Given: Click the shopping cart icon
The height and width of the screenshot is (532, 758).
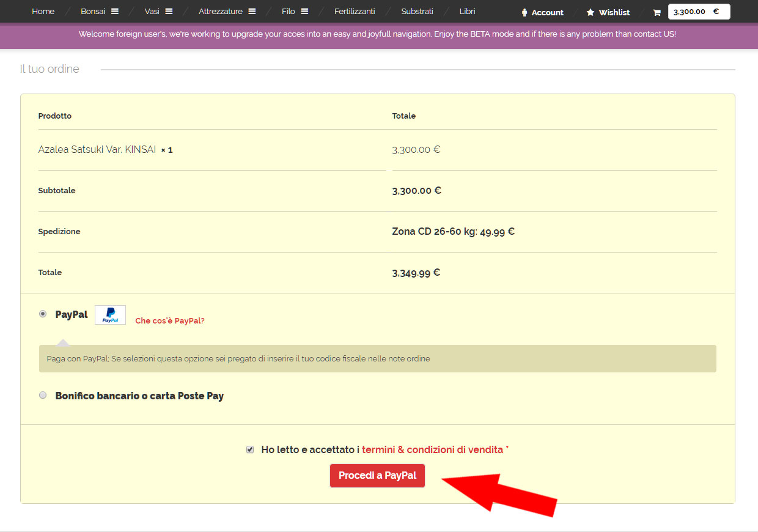Looking at the screenshot, I should [x=657, y=13].
